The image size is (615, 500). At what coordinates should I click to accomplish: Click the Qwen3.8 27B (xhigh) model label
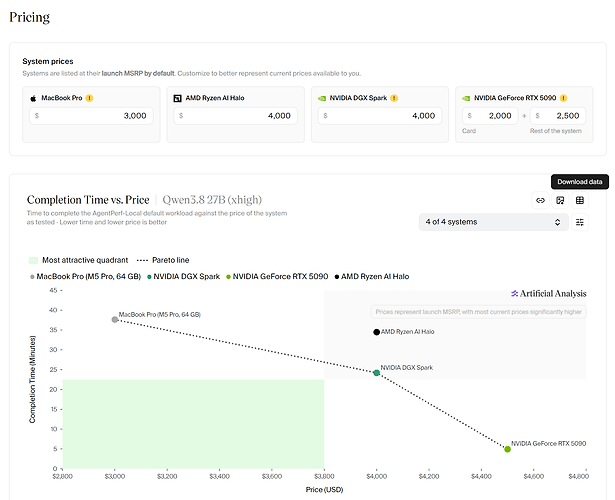click(x=212, y=200)
